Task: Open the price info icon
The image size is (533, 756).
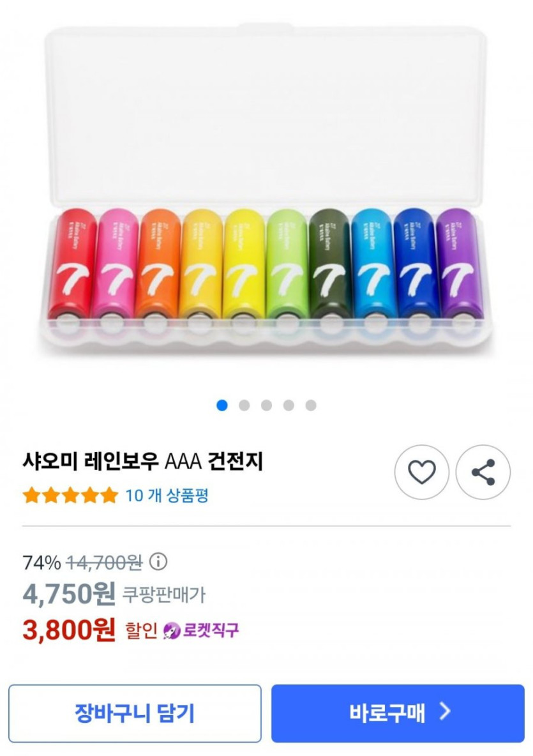Action: pyautogui.click(x=158, y=562)
